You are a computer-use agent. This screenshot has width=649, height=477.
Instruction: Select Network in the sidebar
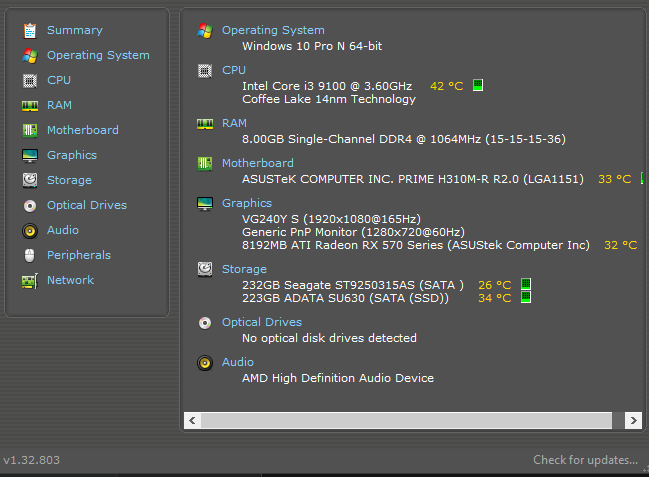pyautogui.click(x=70, y=280)
